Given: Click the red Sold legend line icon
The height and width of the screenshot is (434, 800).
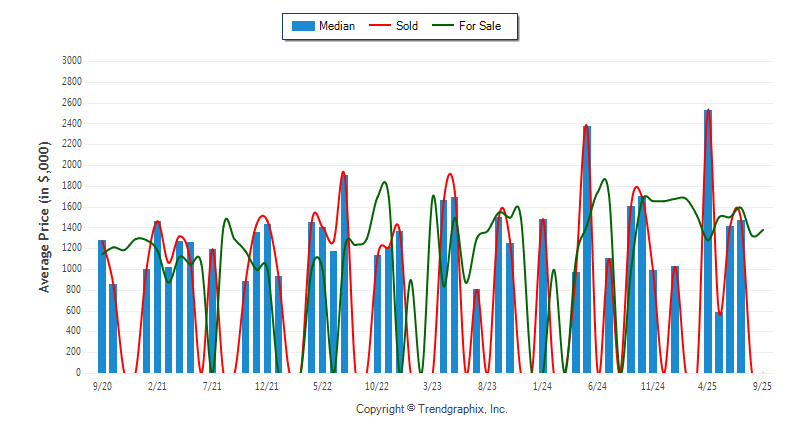Looking at the screenshot, I should (x=382, y=26).
